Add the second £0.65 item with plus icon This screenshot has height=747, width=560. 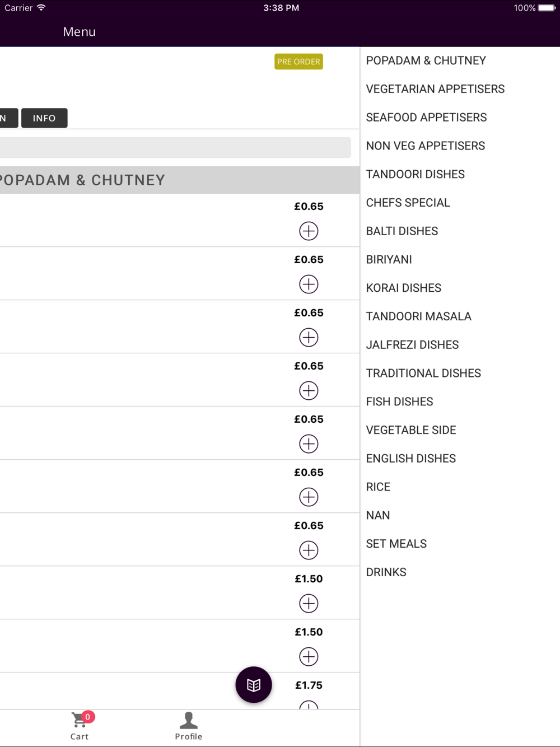[x=309, y=284]
